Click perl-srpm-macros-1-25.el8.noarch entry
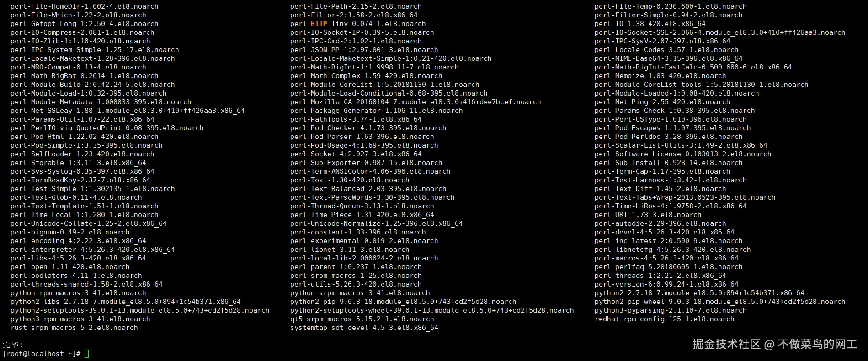 (x=356, y=276)
